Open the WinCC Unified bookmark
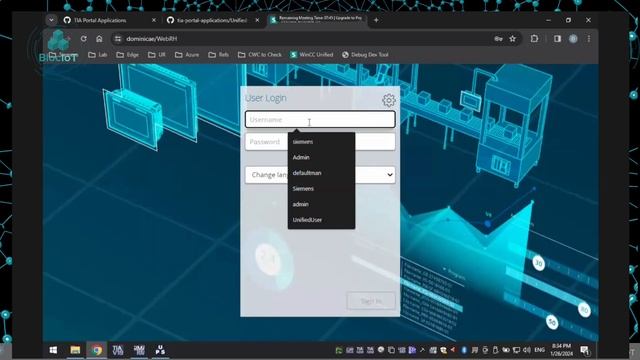 [x=312, y=55]
